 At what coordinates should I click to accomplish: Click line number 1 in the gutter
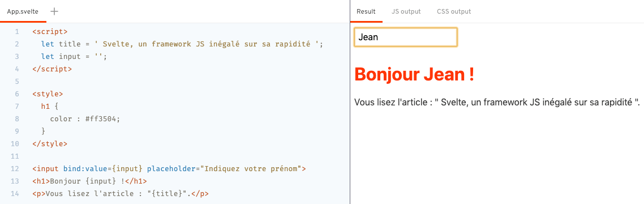pos(17,31)
